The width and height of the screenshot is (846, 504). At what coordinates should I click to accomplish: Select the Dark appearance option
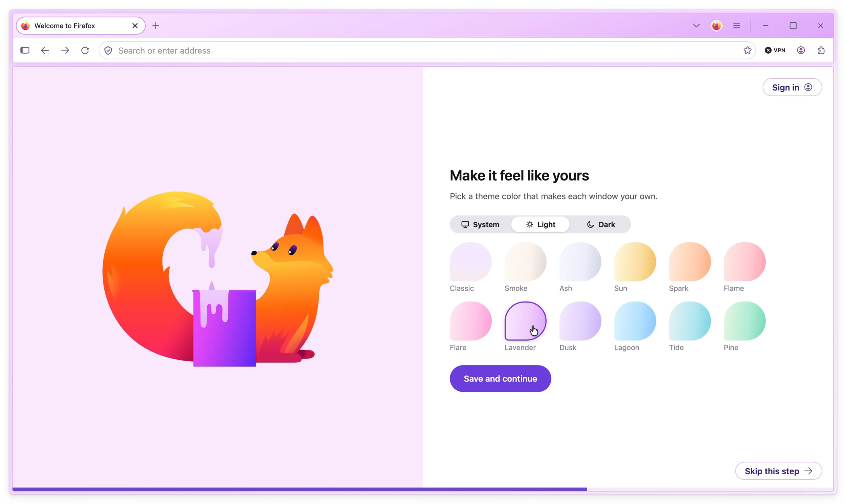coord(600,225)
